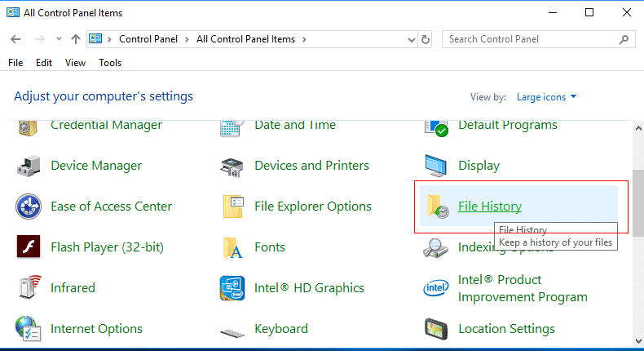Click the Back navigation arrow

coord(16,39)
